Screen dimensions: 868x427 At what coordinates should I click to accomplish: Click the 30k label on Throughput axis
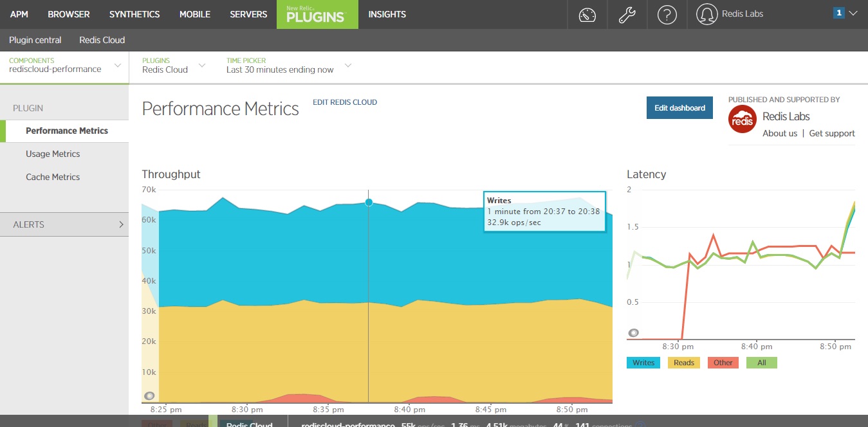click(149, 311)
